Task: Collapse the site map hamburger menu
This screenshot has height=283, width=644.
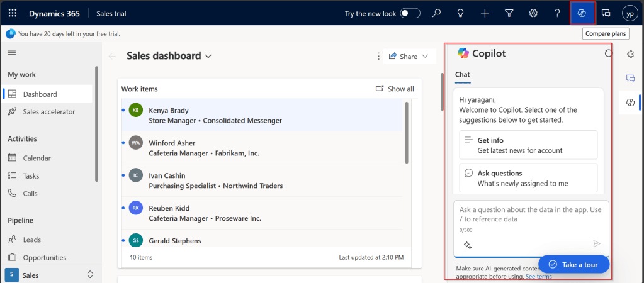Action: pyautogui.click(x=11, y=53)
